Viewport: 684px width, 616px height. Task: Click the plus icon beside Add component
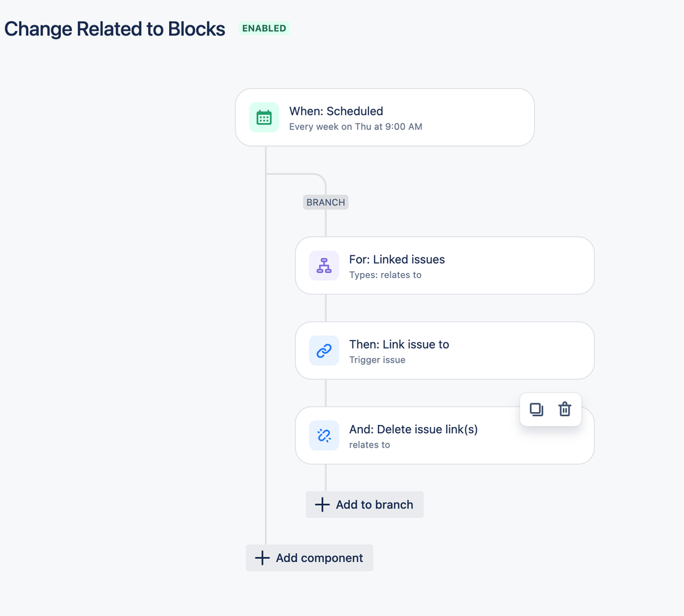tap(262, 558)
